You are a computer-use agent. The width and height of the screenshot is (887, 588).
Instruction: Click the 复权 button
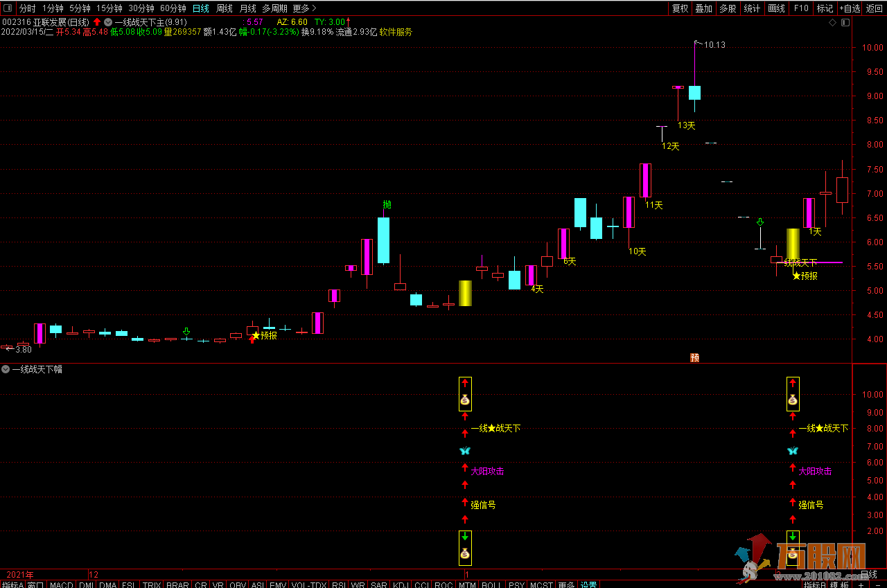(x=680, y=8)
